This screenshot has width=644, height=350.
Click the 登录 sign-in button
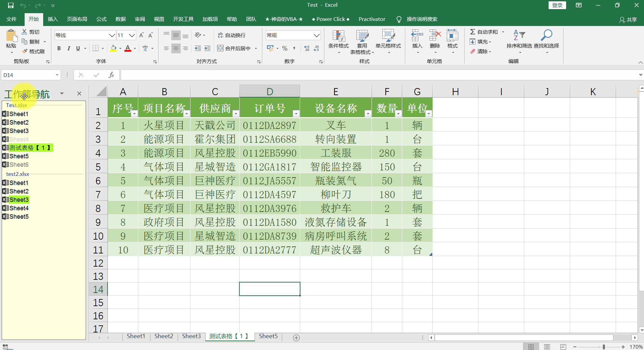(x=557, y=5)
